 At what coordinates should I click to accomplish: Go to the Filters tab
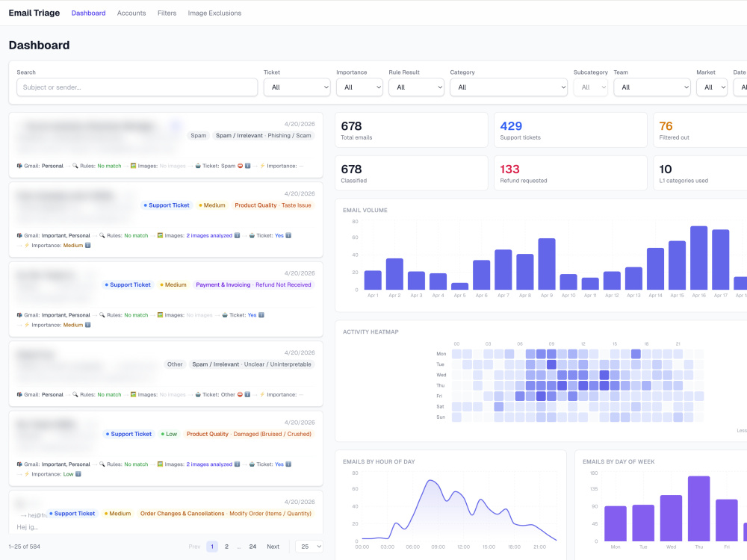tap(167, 13)
